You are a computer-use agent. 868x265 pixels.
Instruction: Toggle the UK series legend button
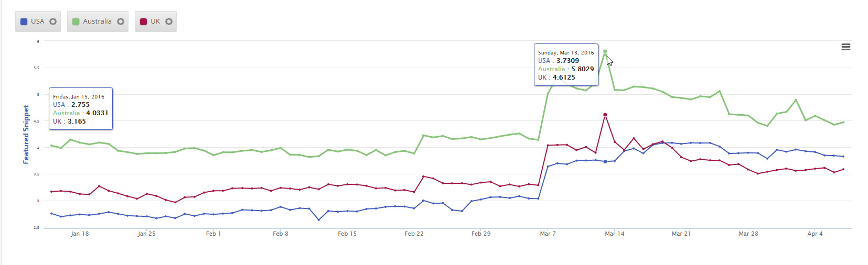point(155,21)
